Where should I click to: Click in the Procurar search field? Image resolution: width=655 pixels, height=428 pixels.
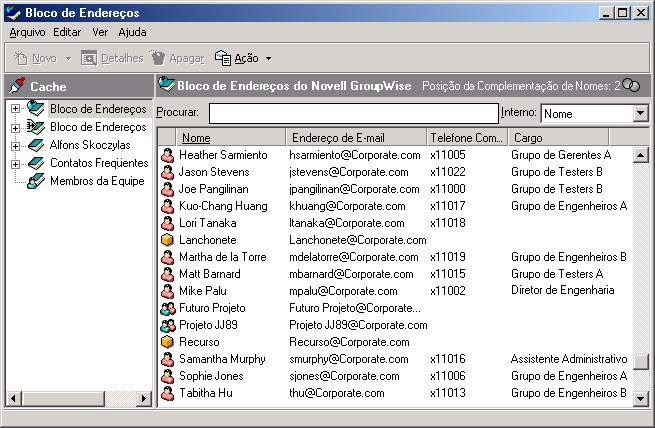tap(352, 114)
